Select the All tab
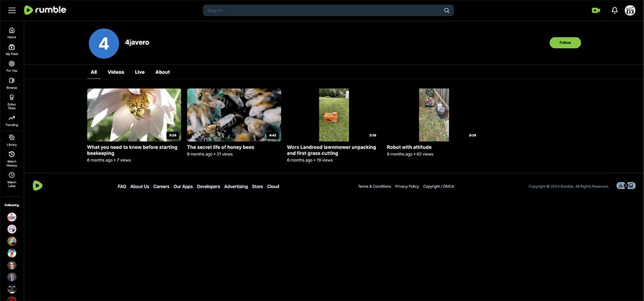This screenshot has height=301, width=644. [93, 72]
